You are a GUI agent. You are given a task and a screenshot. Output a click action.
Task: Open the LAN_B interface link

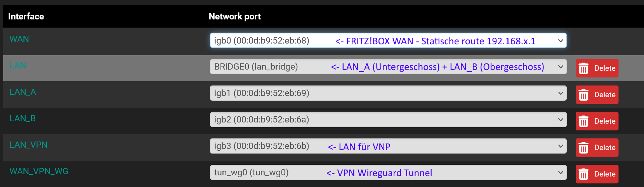click(x=23, y=118)
